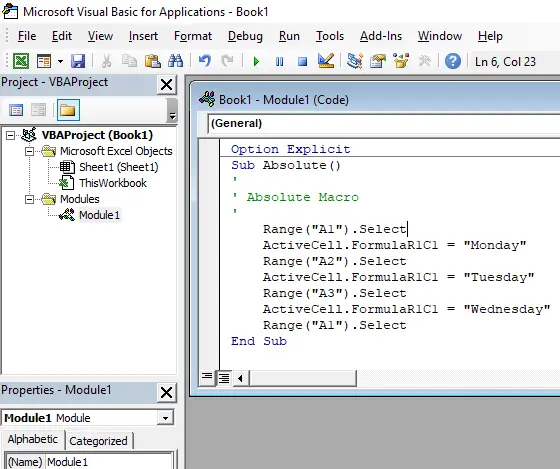Click the "Wednesday" string in code

coord(507,309)
